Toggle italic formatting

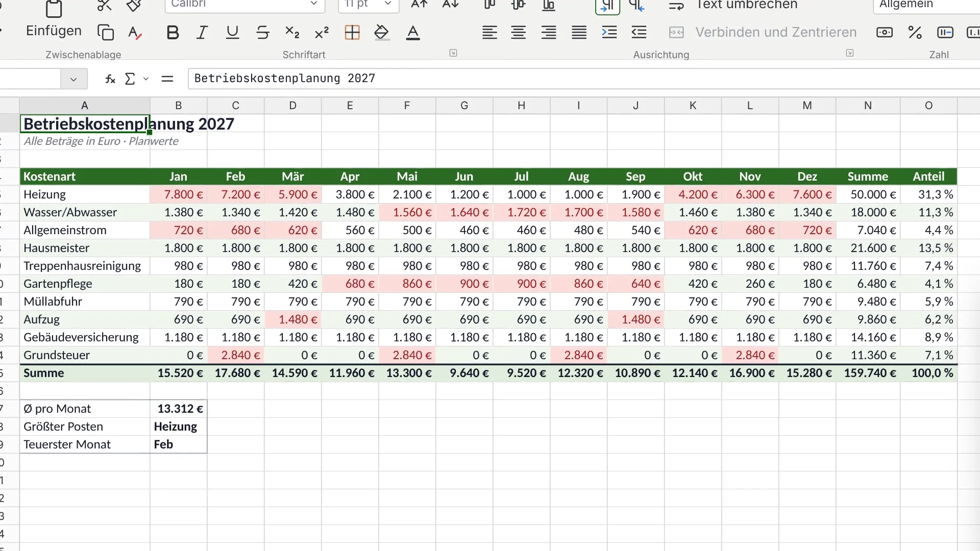coord(202,33)
